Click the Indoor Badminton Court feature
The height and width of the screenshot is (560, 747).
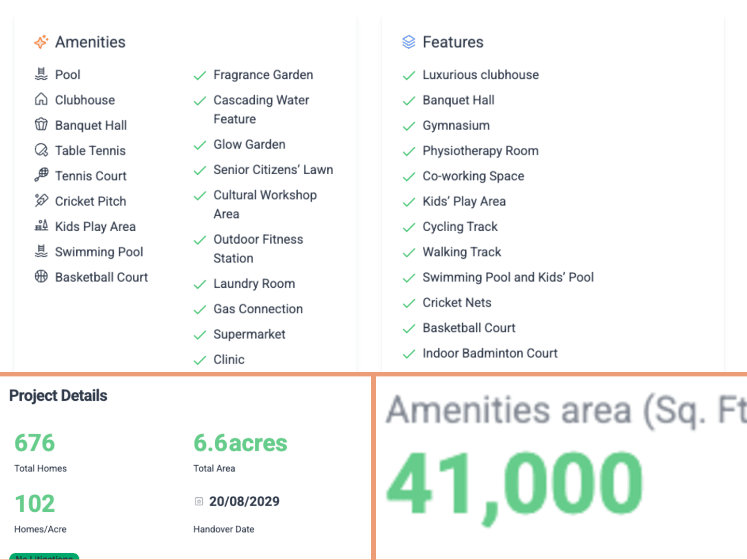pyautogui.click(x=490, y=353)
